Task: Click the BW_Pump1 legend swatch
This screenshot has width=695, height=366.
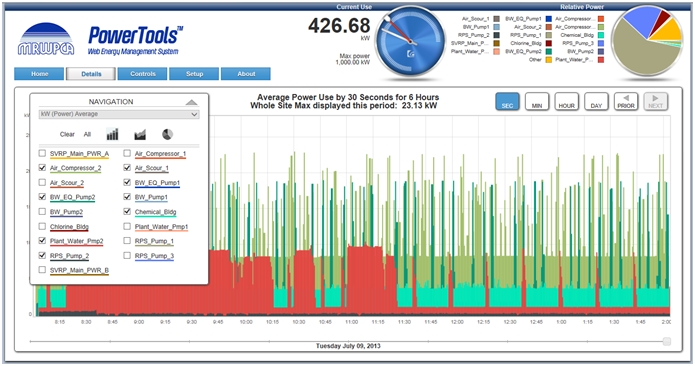Action: click(496, 27)
